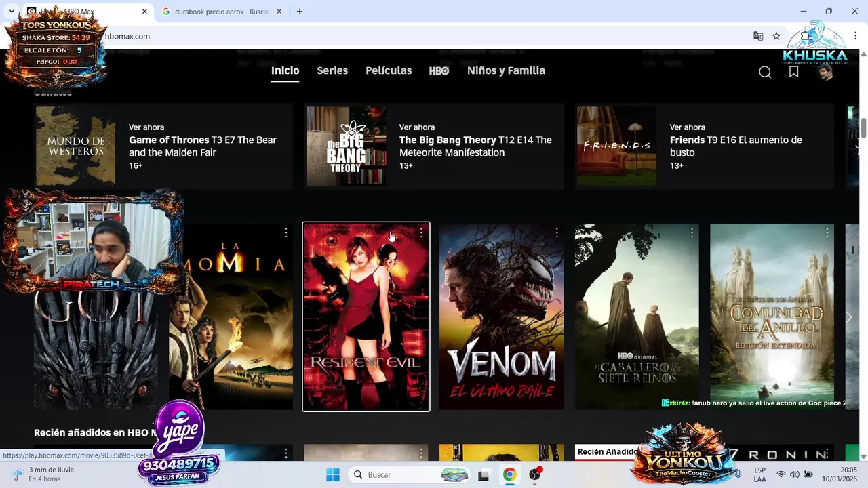Open Resident Evil movie poster

coord(366,317)
